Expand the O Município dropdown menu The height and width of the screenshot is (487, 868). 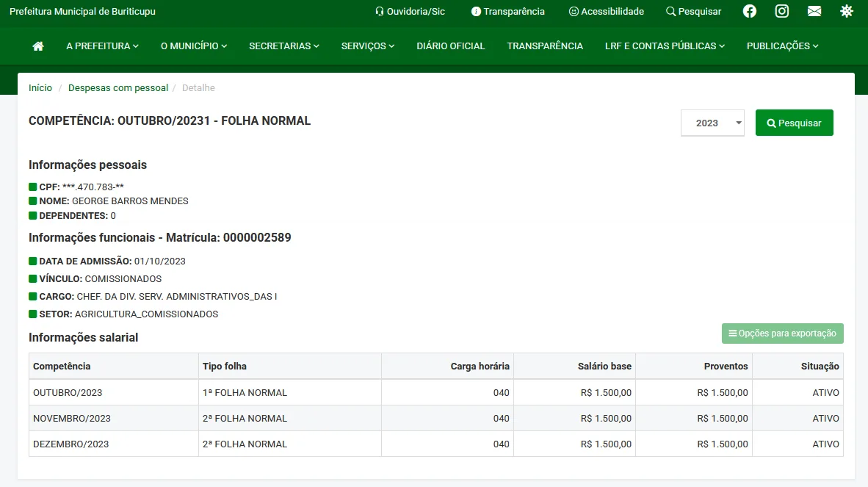193,46
